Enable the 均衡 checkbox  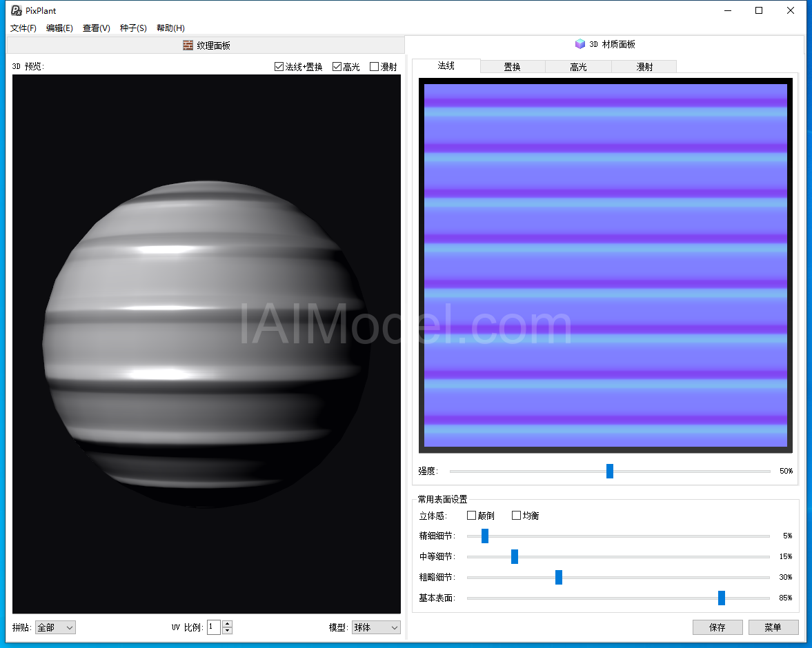tap(516, 516)
